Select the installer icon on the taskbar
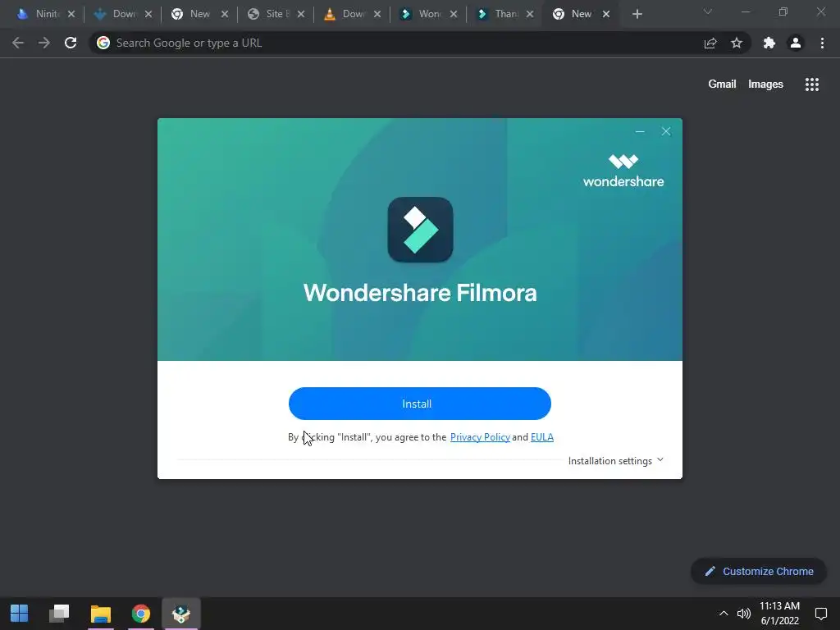 click(181, 614)
